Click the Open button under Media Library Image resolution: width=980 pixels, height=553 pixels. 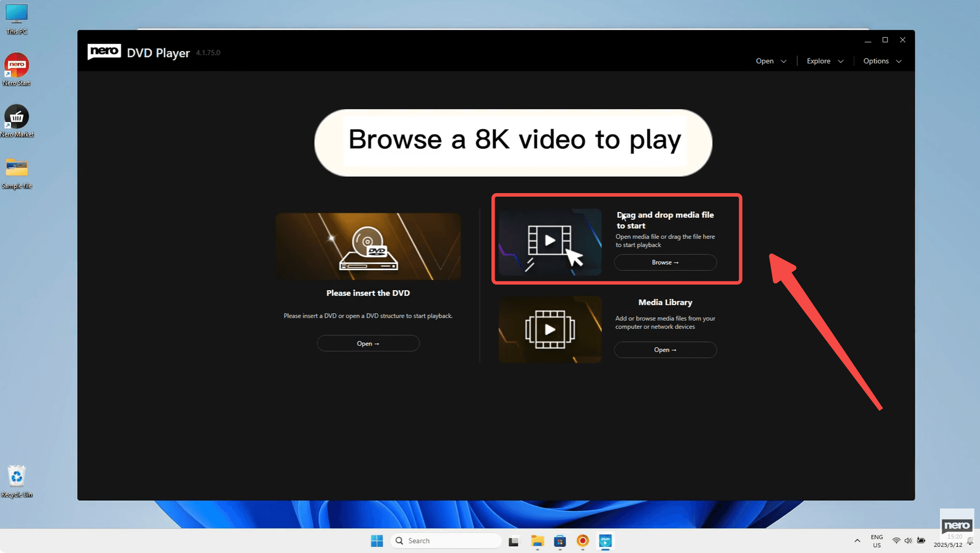[x=665, y=350]
